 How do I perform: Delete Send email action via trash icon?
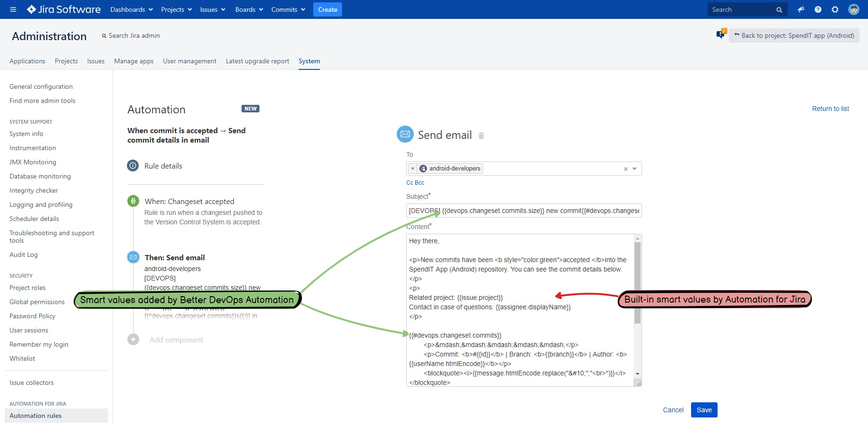click(x=481, y=136)
